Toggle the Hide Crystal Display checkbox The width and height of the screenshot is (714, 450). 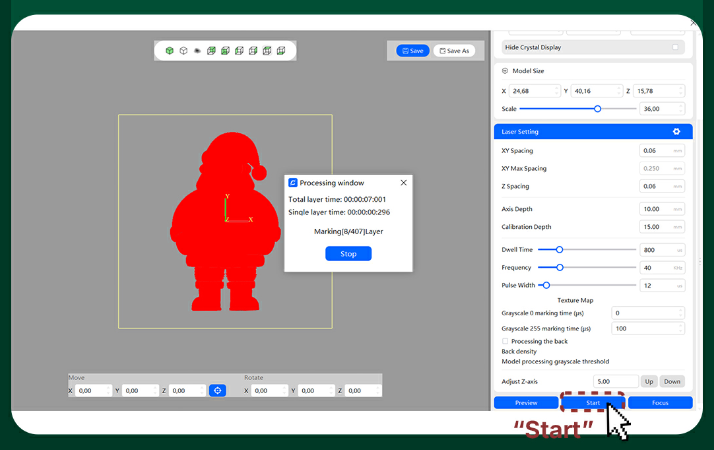point(676,47)
